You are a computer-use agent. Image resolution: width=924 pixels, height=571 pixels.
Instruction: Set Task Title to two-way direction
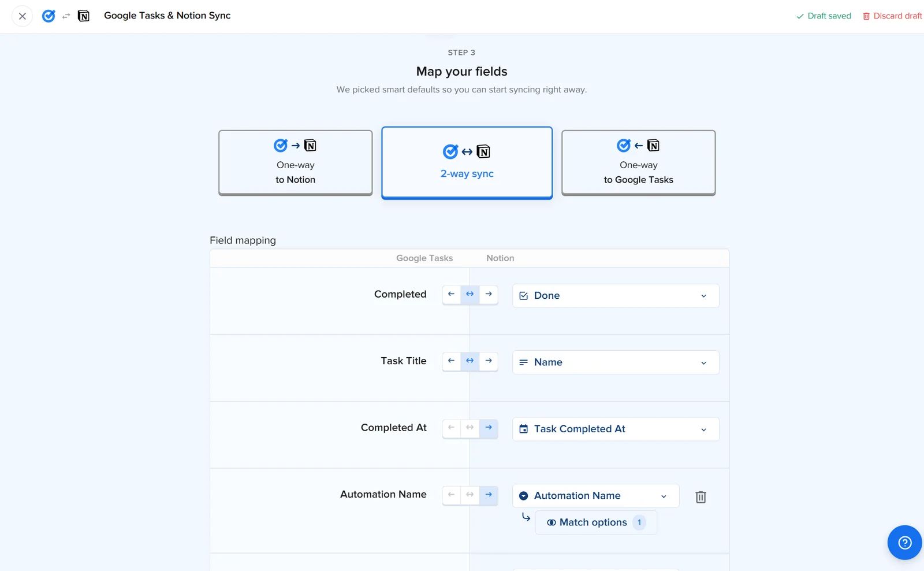click(x=470, y=361)
